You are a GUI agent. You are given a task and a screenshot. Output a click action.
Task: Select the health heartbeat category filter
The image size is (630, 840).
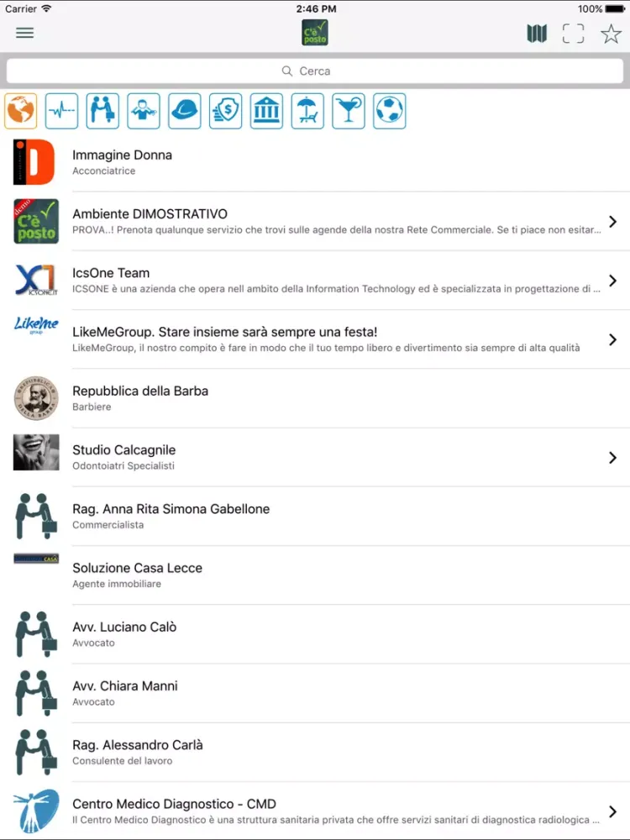(x=61, y=111)
